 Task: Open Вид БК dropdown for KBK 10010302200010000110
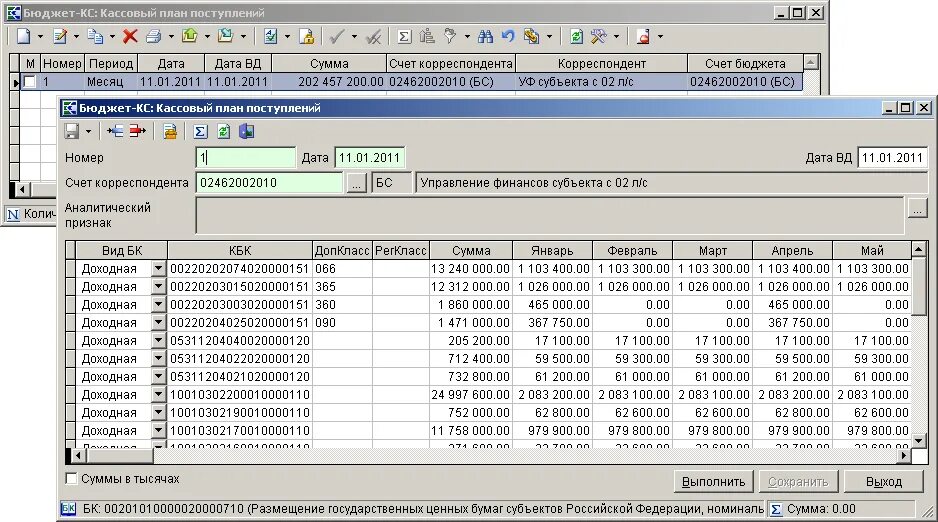pyautogui.click(x=158, y=394)
